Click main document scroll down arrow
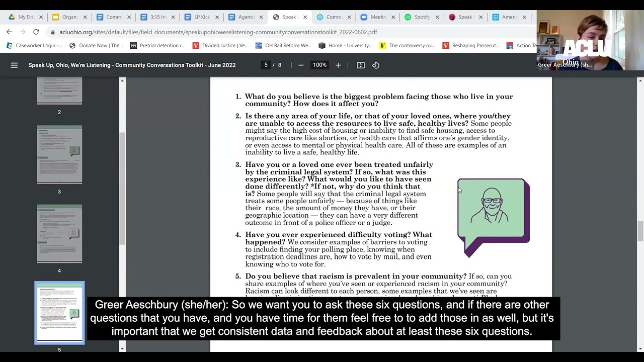 pos(640,348)
